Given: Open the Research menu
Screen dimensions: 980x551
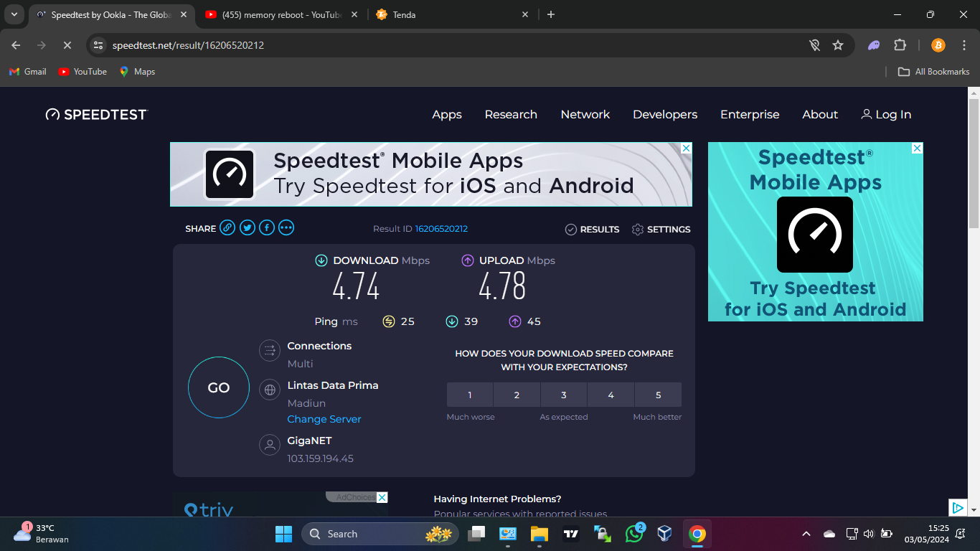Looking at the screenshot, I should coord(511,115).
